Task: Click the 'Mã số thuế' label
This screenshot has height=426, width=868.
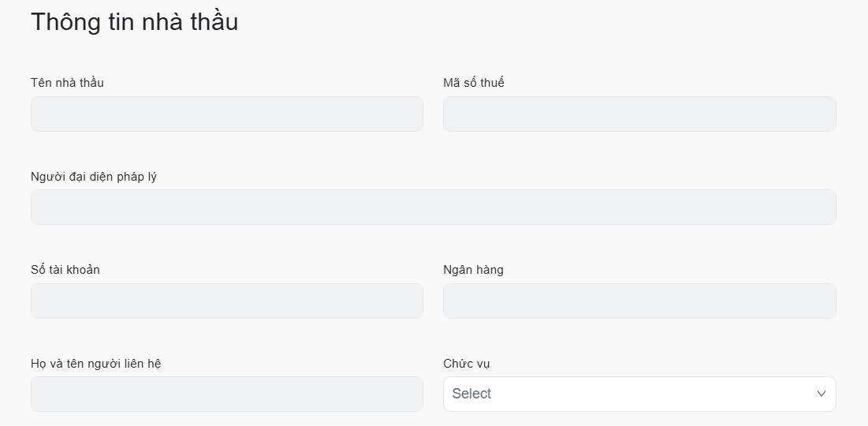Action: point(474,83)
